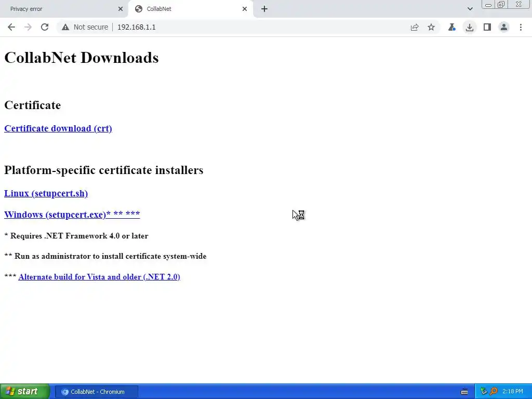Share this page using share icon
532x399 pixels.
coord(415,27)
